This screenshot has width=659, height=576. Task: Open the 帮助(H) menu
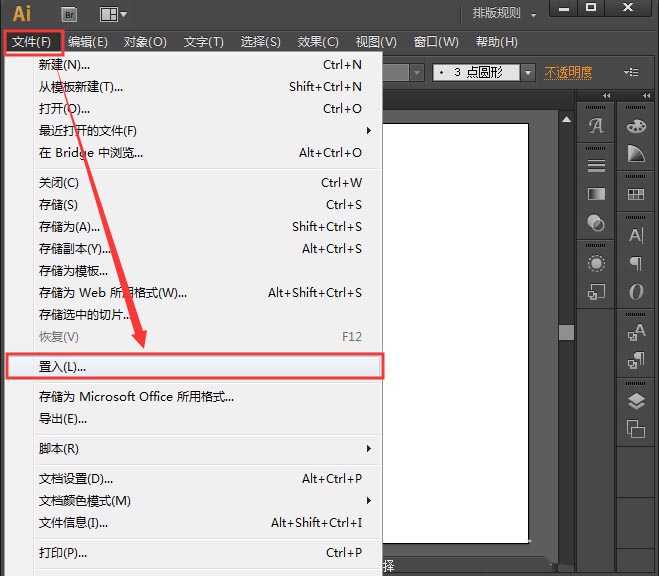point(496,42)
